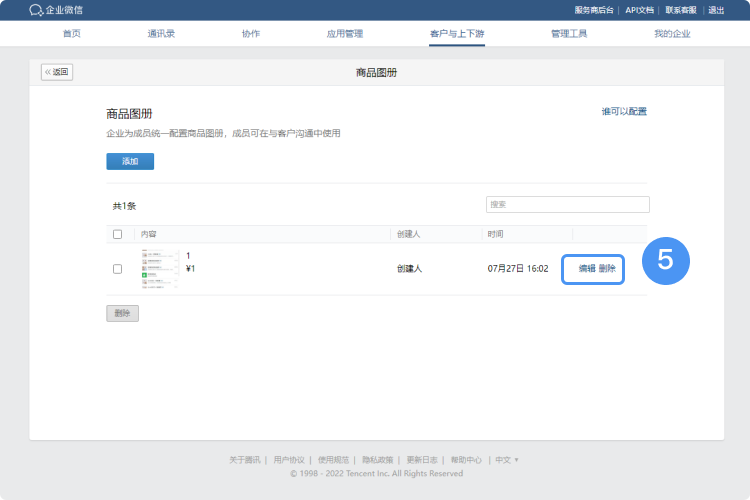Click 删除 link in the product row
Viewport: 750px width, 500px height.
(607, 269)
